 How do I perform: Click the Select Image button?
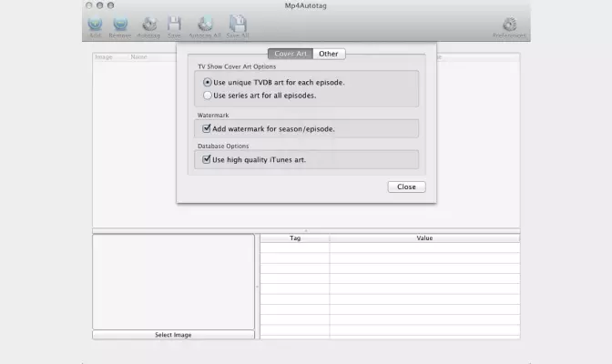point(173,335)
